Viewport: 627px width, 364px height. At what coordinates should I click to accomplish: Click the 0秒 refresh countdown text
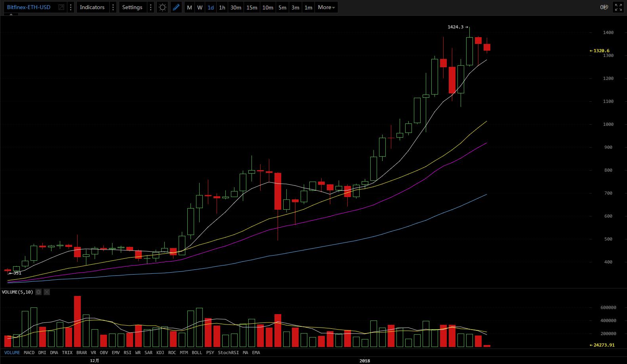click(604, 7)
